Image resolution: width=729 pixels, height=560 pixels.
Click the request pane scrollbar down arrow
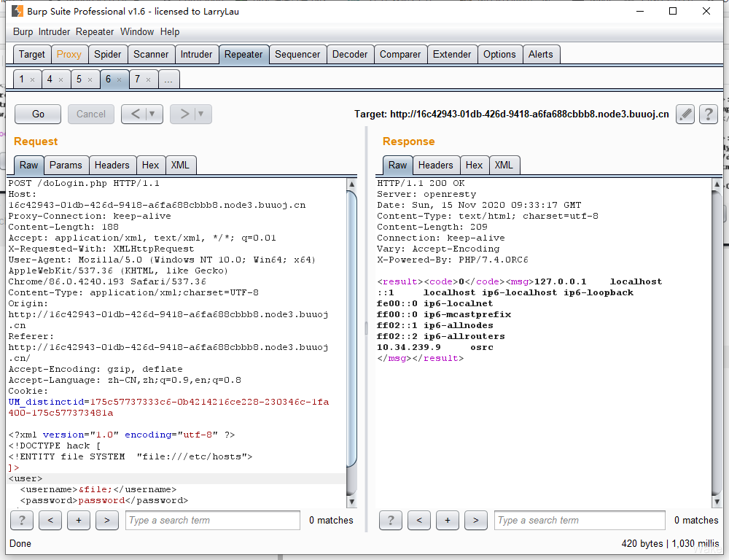pyautogui.click(x=352, y=502)
